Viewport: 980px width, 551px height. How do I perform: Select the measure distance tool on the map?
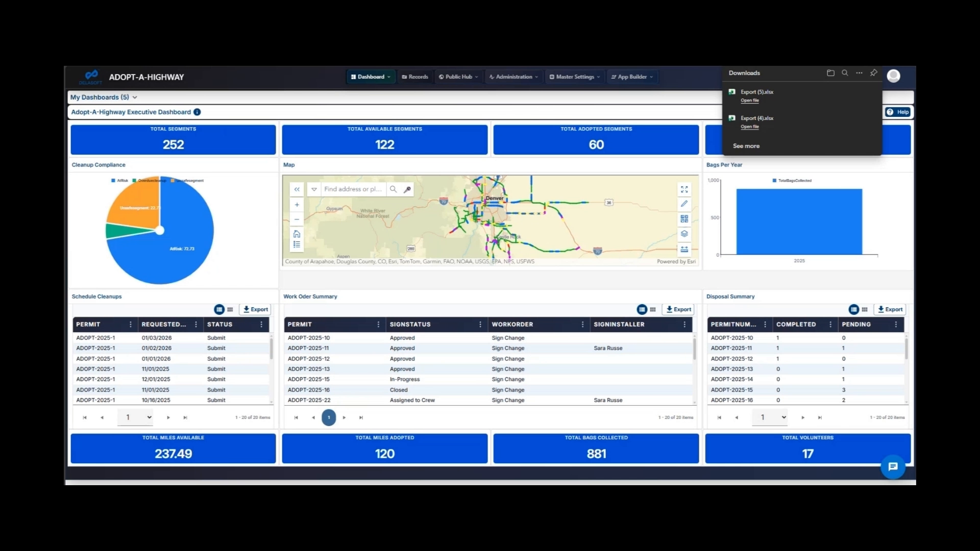coord(684,249)
